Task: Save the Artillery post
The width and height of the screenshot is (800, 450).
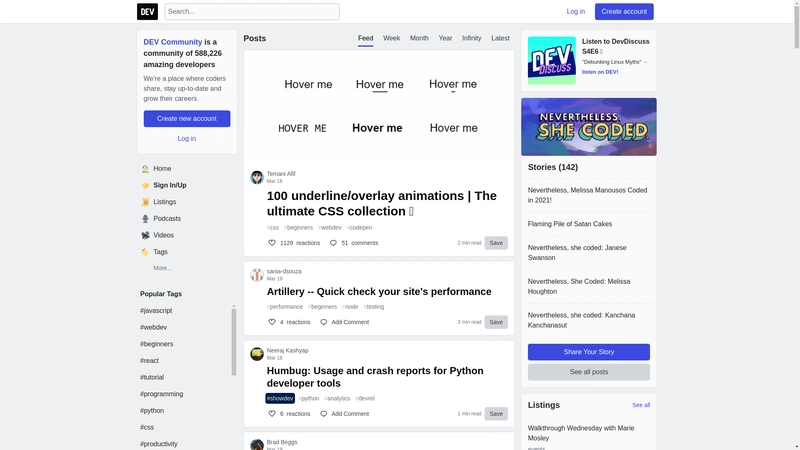Action: [496, 322]
